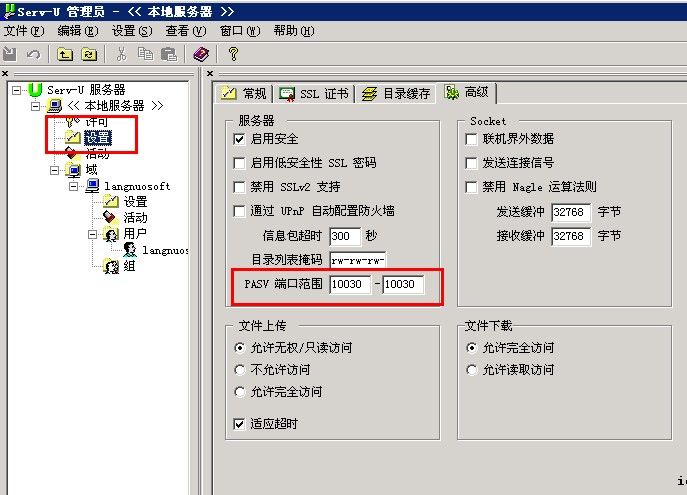Screen dimensions: 687x495
Task: Click the purple book toolbar icon
Action: pos(201,54)
